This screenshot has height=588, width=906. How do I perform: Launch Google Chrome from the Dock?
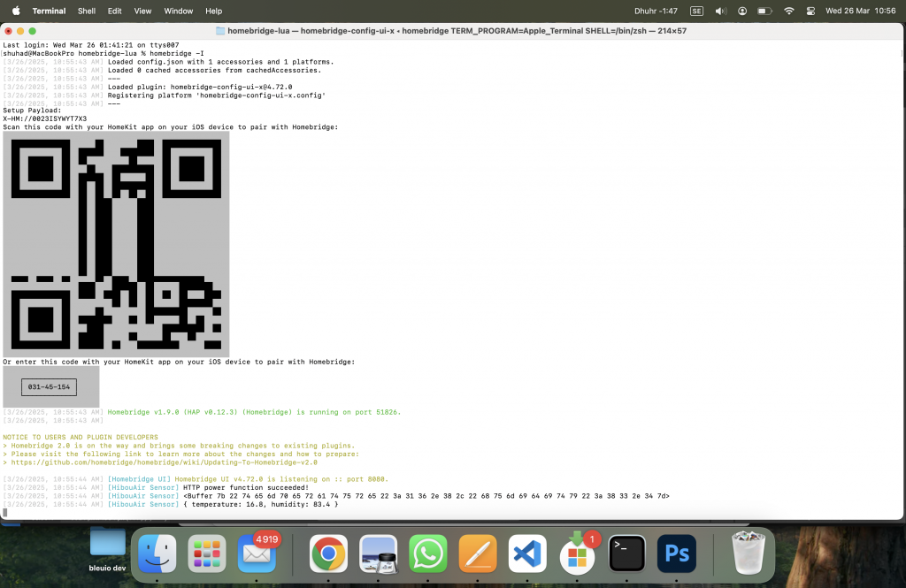coord(328,554)
